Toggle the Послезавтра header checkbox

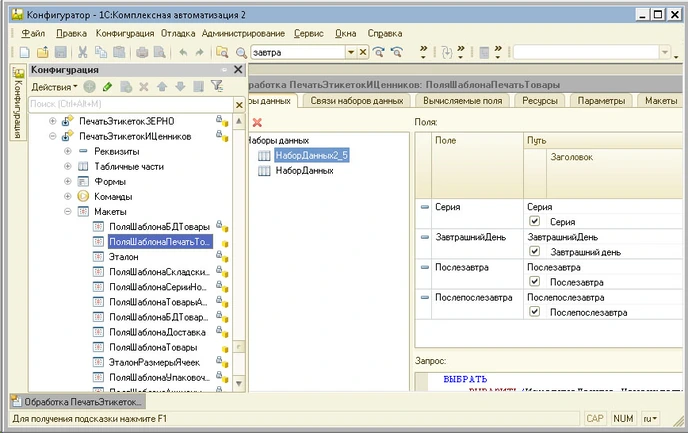(534, 281)
